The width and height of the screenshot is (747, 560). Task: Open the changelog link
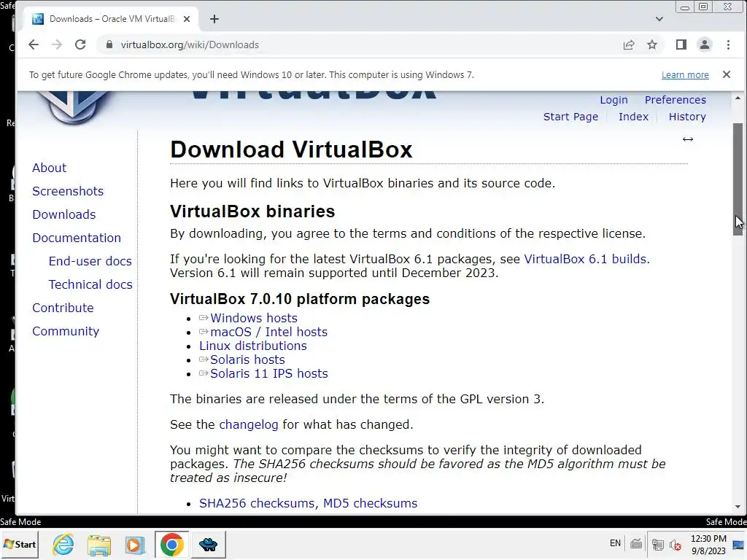[249, 425]
